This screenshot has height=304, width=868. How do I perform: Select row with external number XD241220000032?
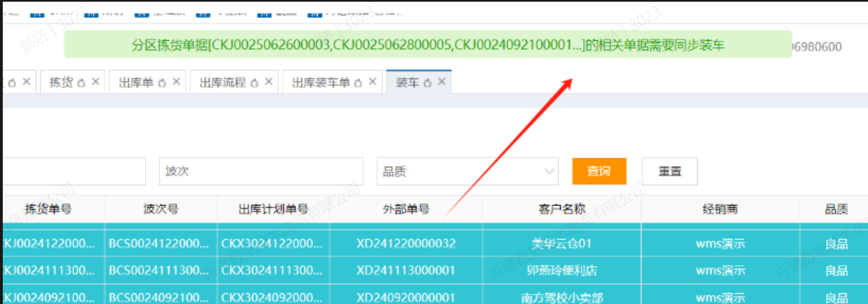tap(406, 244)
